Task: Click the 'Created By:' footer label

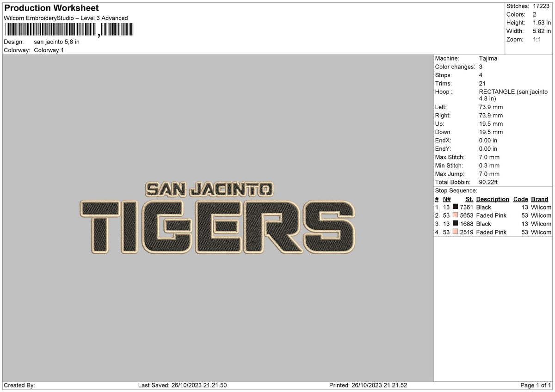Action: pos(19,385)
